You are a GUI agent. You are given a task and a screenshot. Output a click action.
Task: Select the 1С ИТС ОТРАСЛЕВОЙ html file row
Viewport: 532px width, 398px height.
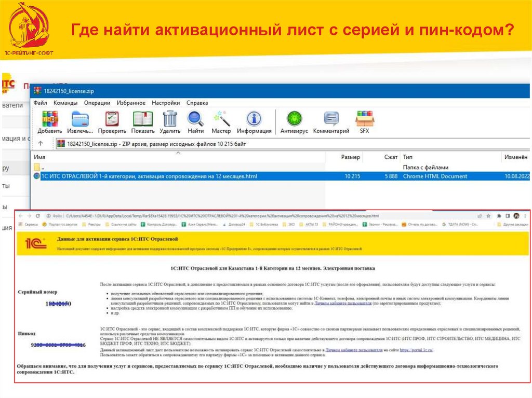click(x=281, y=176)
